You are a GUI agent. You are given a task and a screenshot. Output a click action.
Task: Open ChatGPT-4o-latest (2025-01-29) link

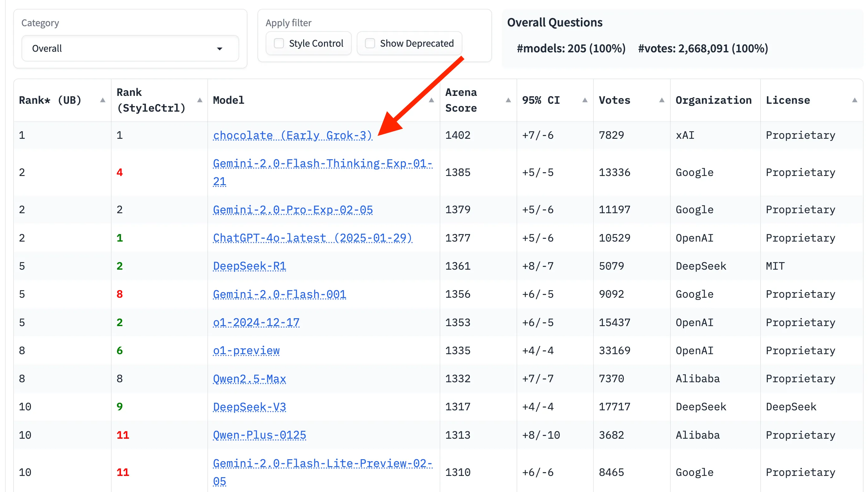(312, 238)
